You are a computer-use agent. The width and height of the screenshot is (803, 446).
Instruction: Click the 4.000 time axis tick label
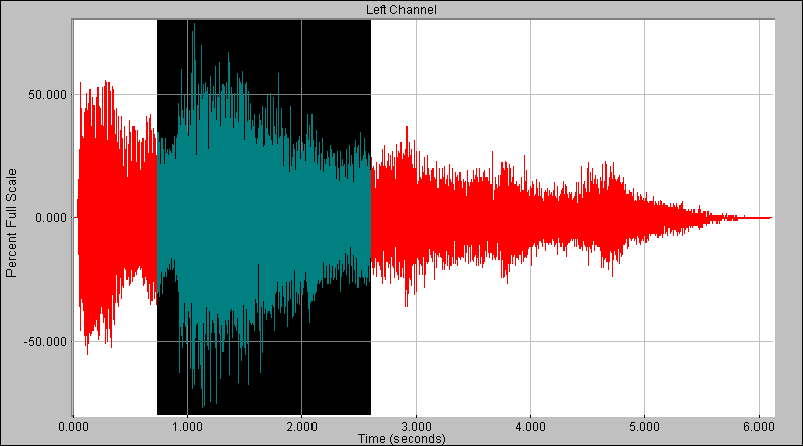531,427
